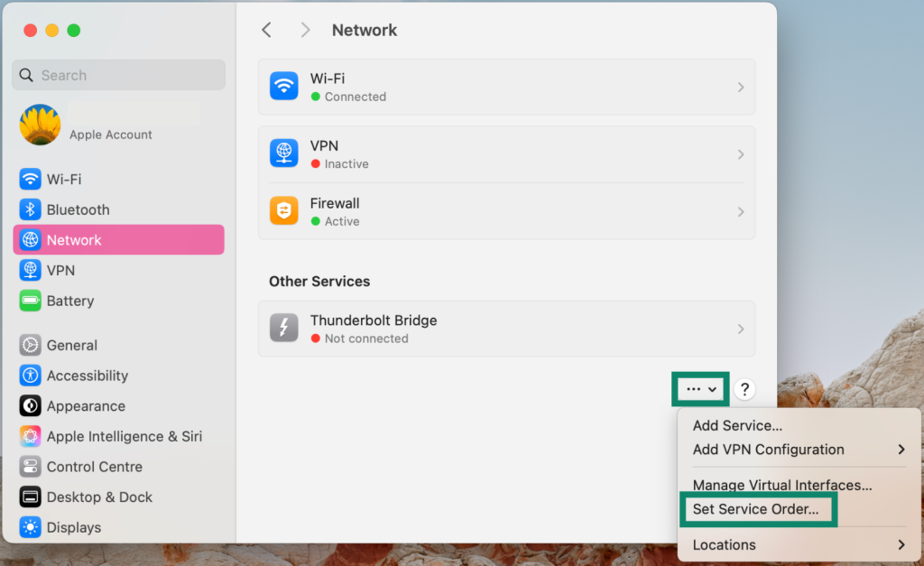This screenshot has width=924, height=566.
Task: Click the Search field in the sidebar
Action: tap(117, 75)
